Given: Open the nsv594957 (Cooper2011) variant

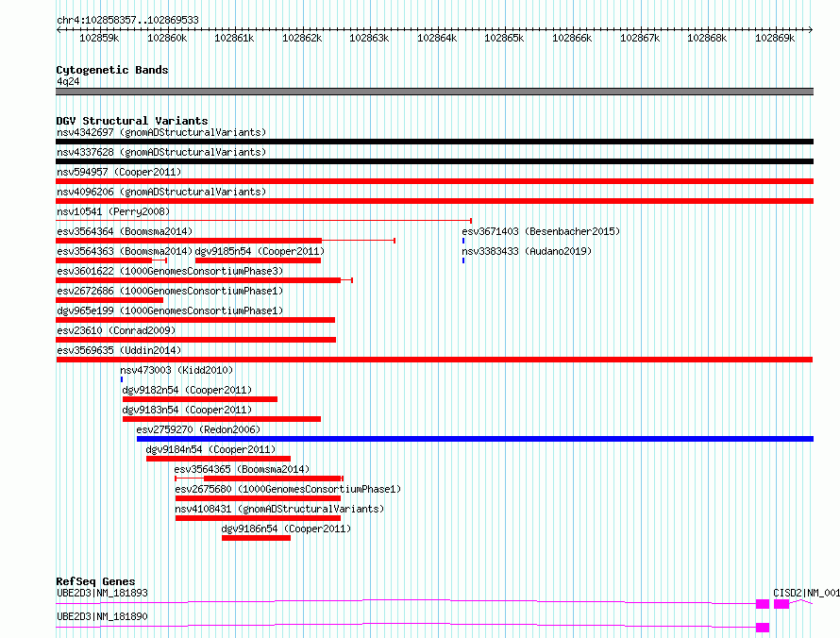Looking at the screenshot, I should pyautogui.click(x=119, y=172).
